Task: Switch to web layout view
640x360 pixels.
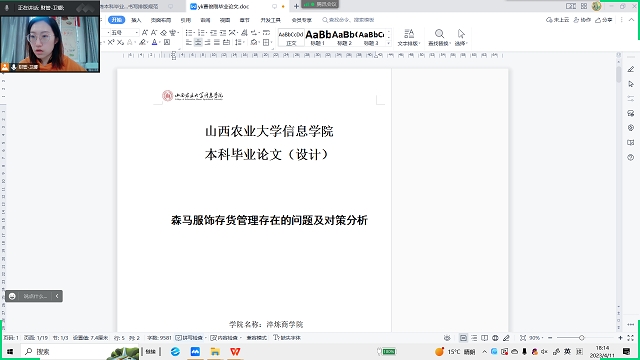Action: 495,338
